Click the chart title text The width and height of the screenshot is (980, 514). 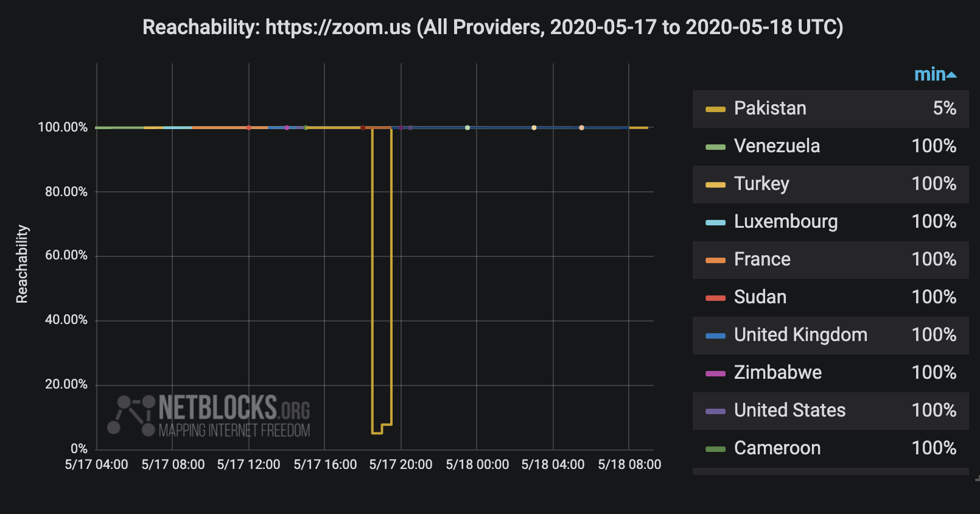[x=492, y=27]
